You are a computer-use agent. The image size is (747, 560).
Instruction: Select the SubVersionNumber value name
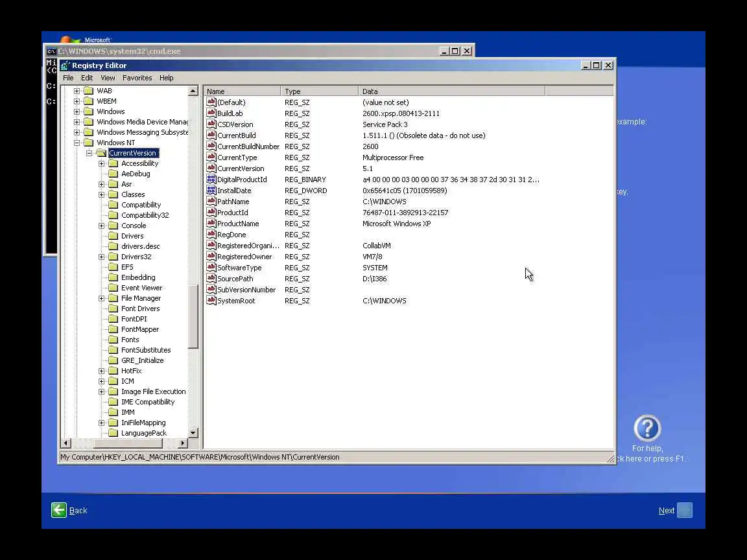pos(246,289)
